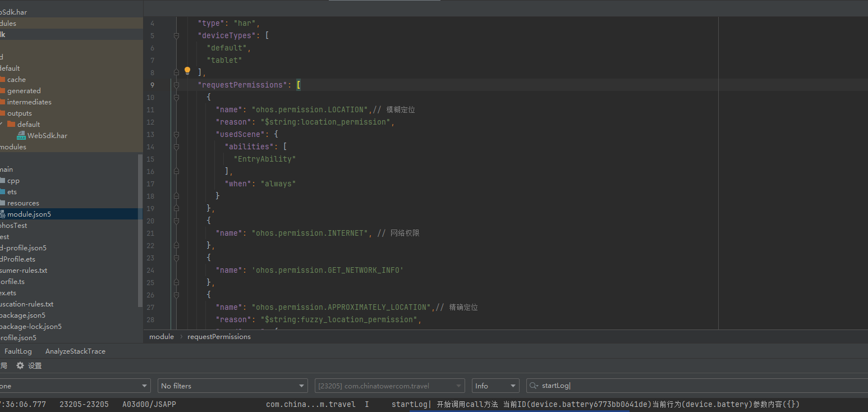
Task: Fold the permission object starting at line 10
Action: tap(176, 97)
